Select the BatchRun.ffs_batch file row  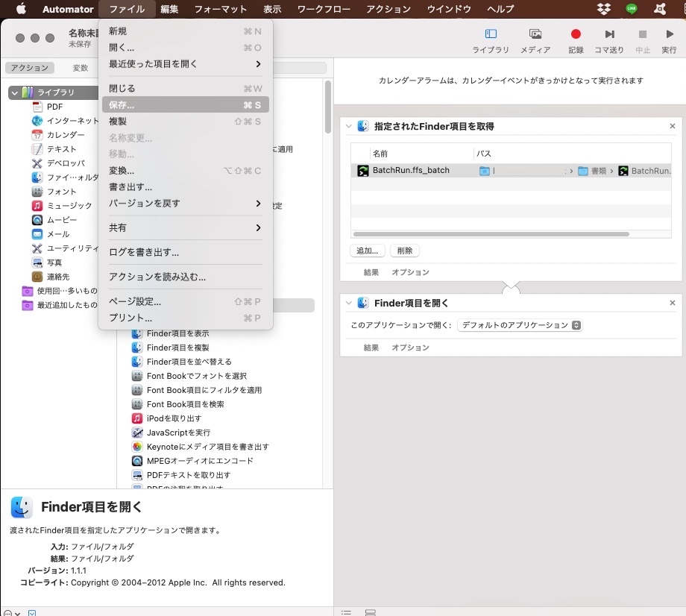point(511,171)
